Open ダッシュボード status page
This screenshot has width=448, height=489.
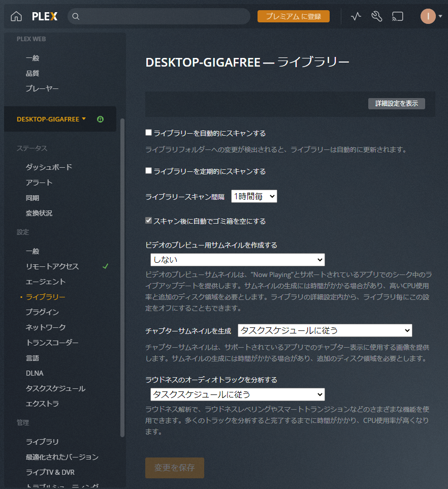click(x=49, y=167)
